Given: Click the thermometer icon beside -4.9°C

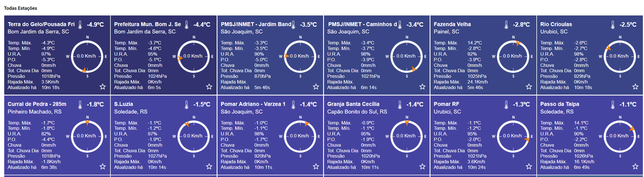Looking at the screenshot, I should (x=80, y=25).
